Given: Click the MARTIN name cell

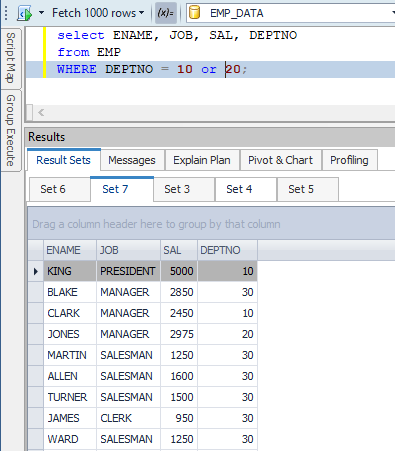Looking at the screenshot, I should coord(70,355).
